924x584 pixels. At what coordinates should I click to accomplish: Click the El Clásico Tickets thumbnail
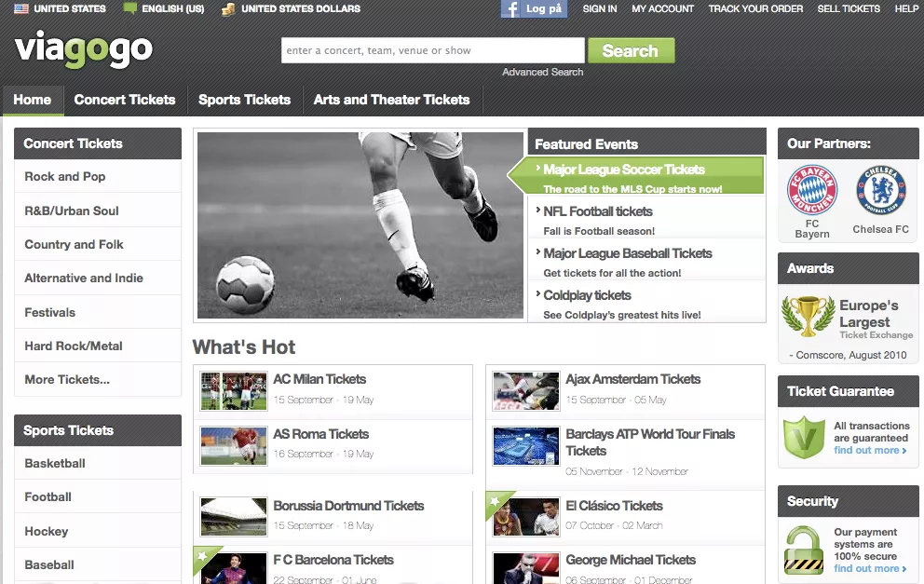point(525,517)
